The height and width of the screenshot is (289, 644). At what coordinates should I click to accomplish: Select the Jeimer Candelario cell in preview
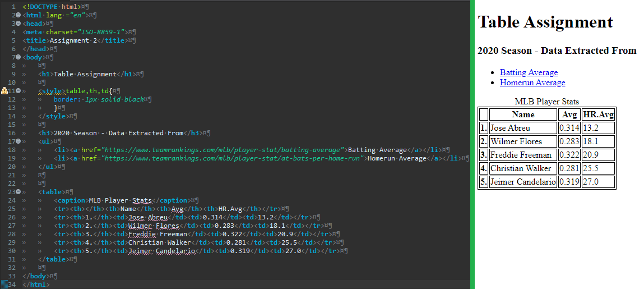522,182
